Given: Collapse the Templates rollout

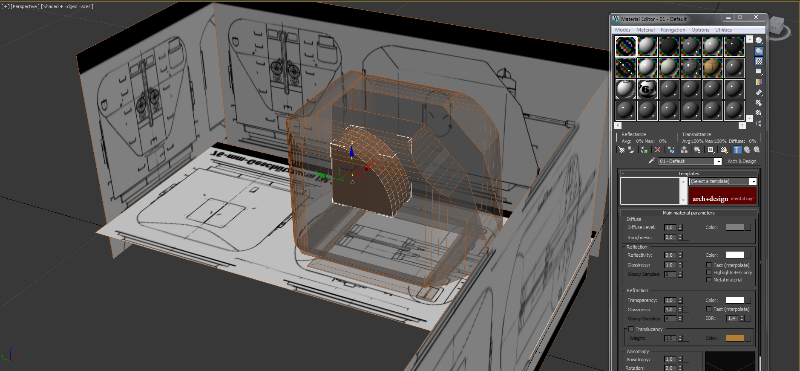Looking at the screenshot, I should pos(688,174).
